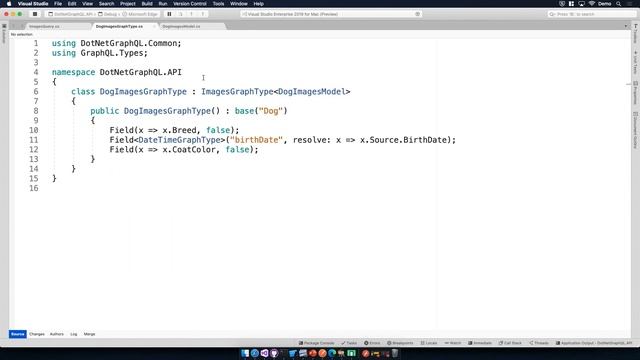Open the Watch pad
The width and height of the screenshot is (640, 360).
click(453, 343)
